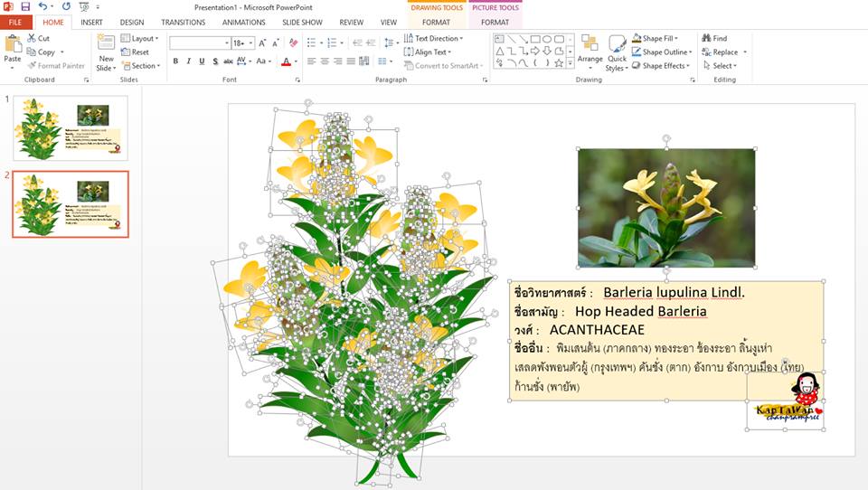Open the Section dropdown

pyautogui.click(x=141, y=66)
